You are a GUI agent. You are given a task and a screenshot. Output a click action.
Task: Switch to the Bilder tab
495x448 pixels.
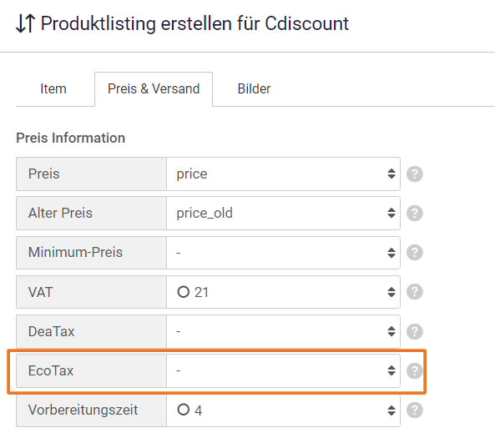(254, 89)
